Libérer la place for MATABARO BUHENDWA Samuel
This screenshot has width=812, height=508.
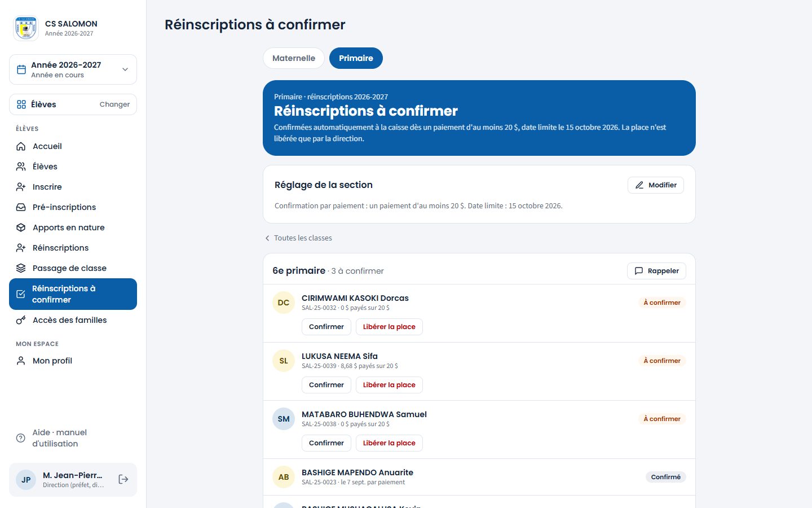(x=389, y=443)
